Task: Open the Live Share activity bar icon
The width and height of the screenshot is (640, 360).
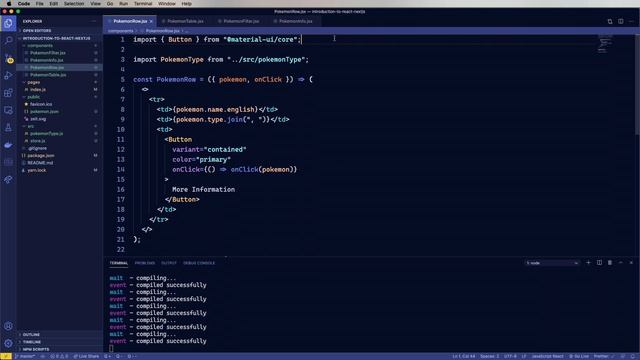Action: pyautogui.click(x=8, y=180)
